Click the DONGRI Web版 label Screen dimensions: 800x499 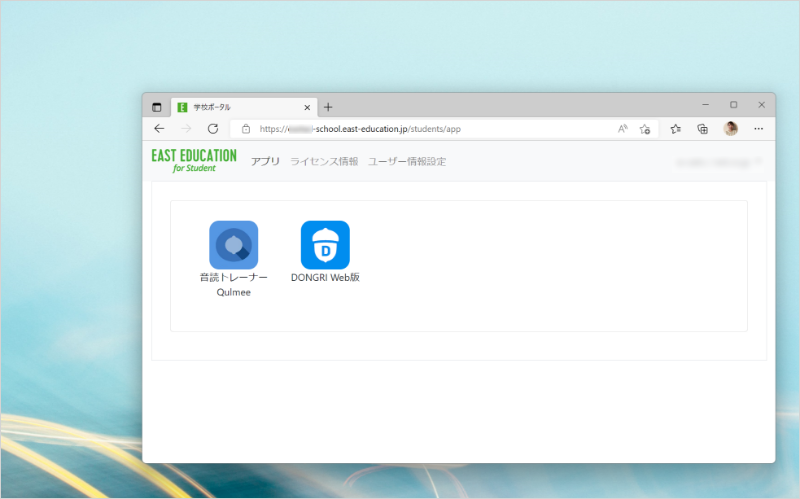[325, 277]
